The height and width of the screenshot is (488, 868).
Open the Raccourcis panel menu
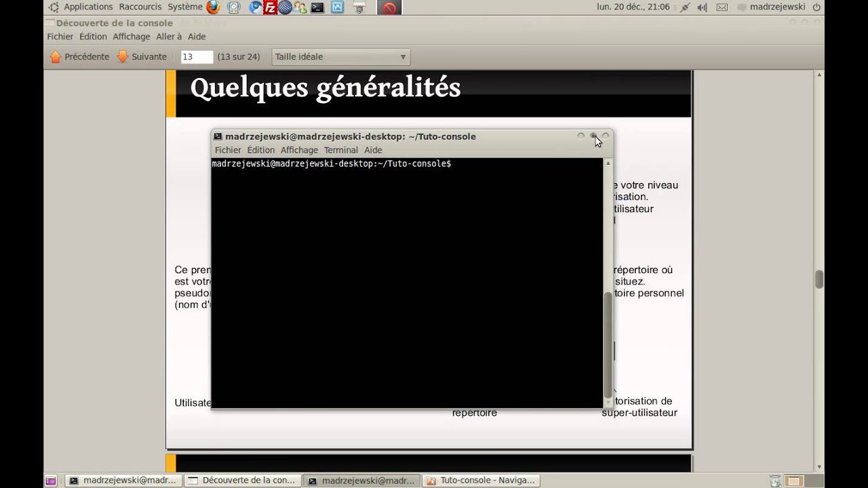(x=140, y=7)
